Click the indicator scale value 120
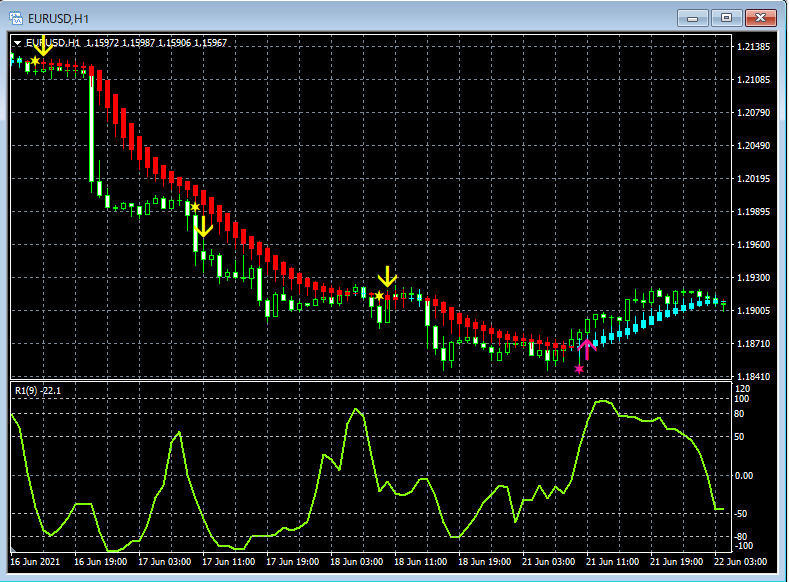This screenshot has width=789, height=582. pyautogui.click(x=742, y=388)
